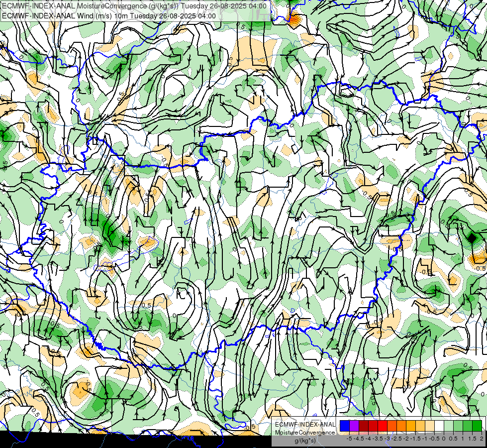This screenshot has height=448, width=487.
Task: Select the bright red swatch between -3.5 and -3
Action: tap(383, 426)
